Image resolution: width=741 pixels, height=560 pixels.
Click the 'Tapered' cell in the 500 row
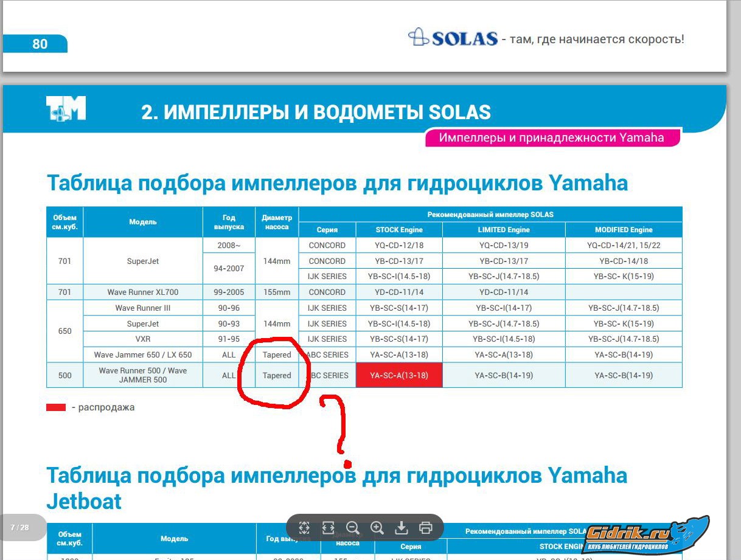(277, 375)
